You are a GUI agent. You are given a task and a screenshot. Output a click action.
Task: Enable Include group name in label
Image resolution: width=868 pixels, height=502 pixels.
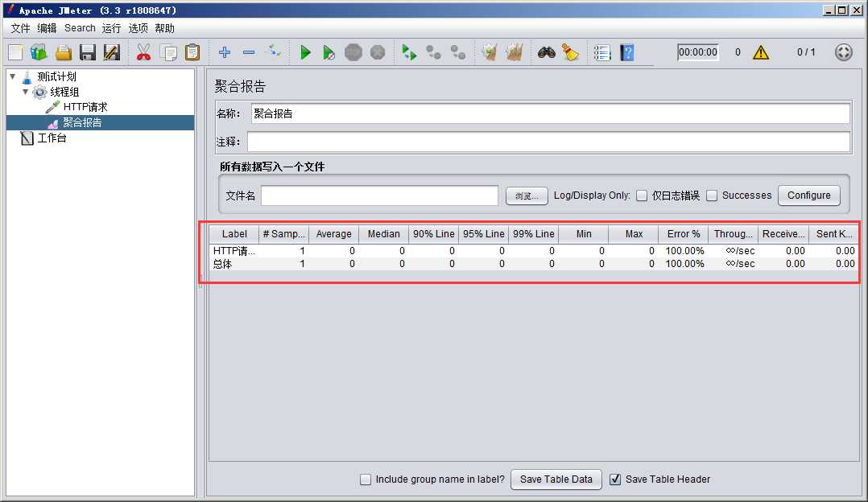pyautogui.click(x=366, y=479)
